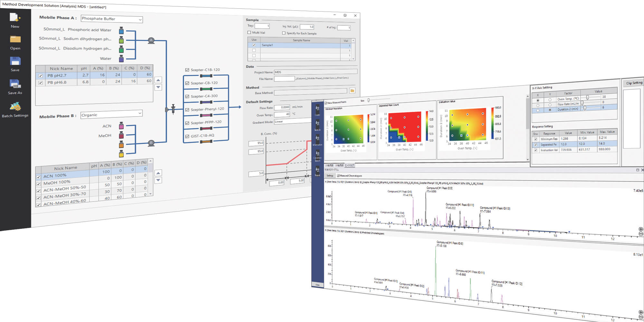Toggle Evaluation Val response checkbox
The image size is (644, 322).
point(535,150)
